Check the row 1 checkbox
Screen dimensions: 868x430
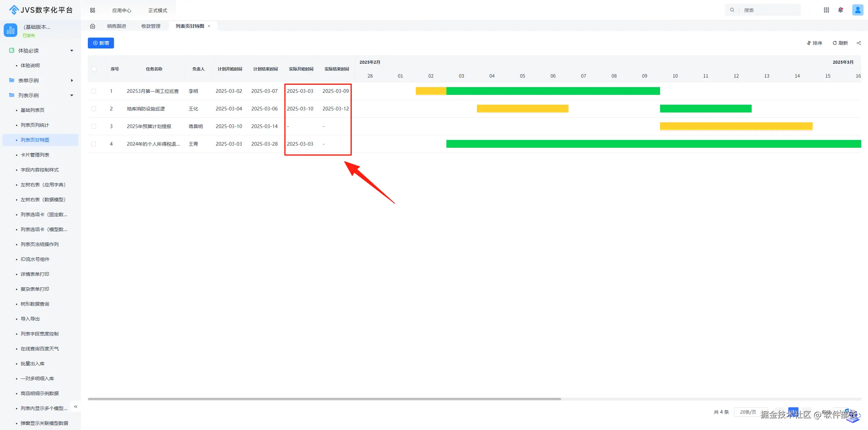pyautogui.click(x=94, y=91)
